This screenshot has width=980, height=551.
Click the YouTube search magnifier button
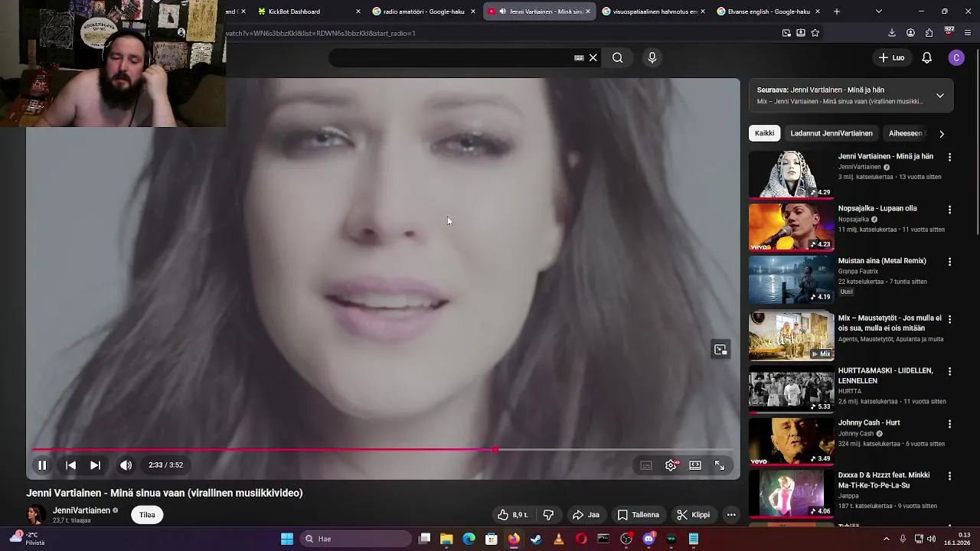pos(617,57)
